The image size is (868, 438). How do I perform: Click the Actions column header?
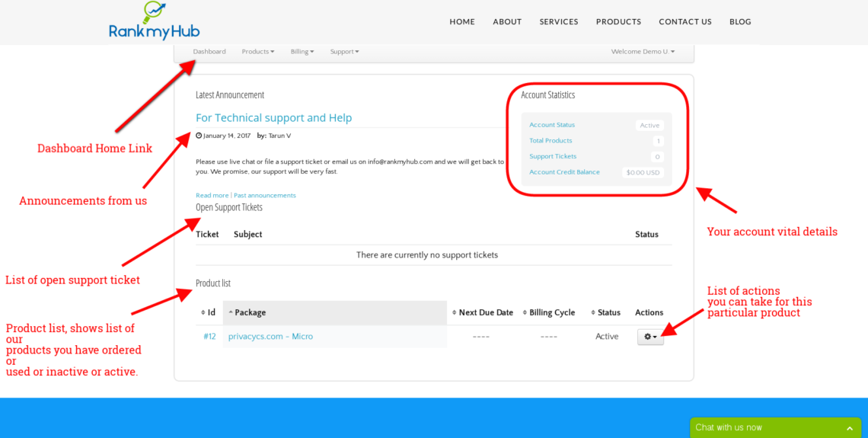click(x=649, y=312)
